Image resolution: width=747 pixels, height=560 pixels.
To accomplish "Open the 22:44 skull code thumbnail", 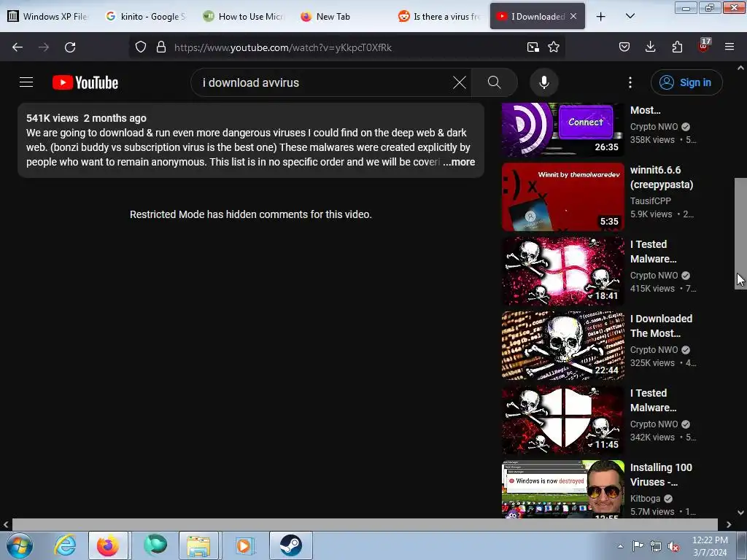I will [563, 345].
